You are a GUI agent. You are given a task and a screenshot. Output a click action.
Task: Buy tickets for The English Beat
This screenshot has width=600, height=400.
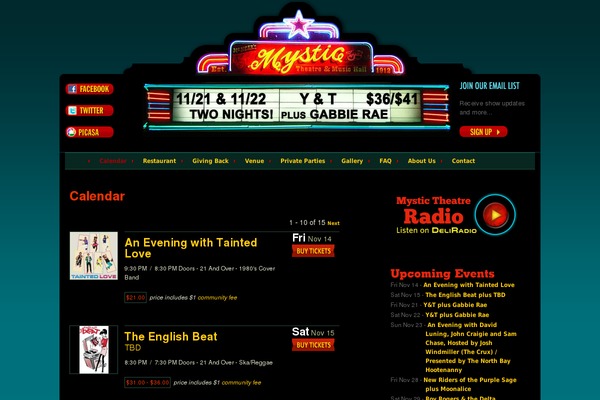(x=313, y=345)
